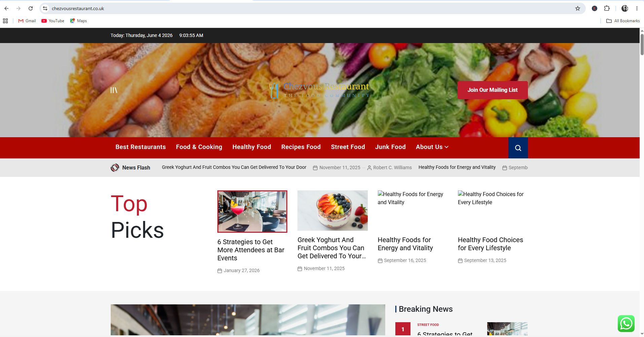Open the off-canvas menu bars icon
This screenshot has height=337, width=644.
(x=114, y=90)
